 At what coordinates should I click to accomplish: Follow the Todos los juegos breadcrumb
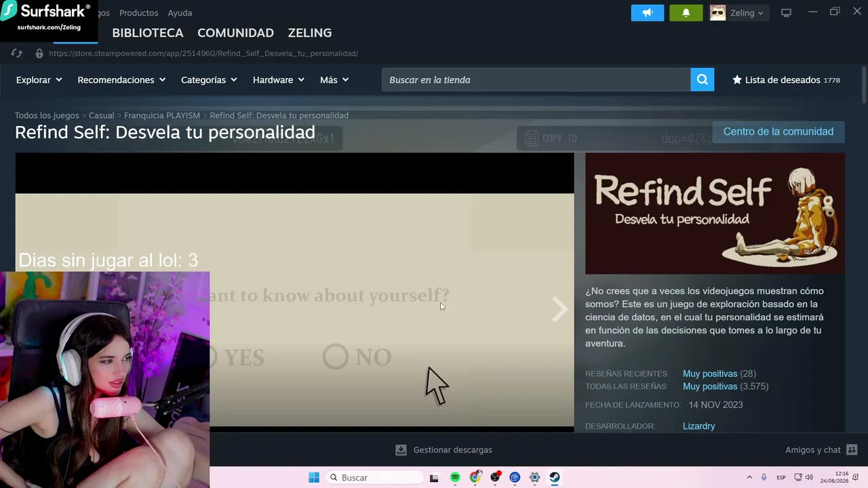click(x=47, y=115)
